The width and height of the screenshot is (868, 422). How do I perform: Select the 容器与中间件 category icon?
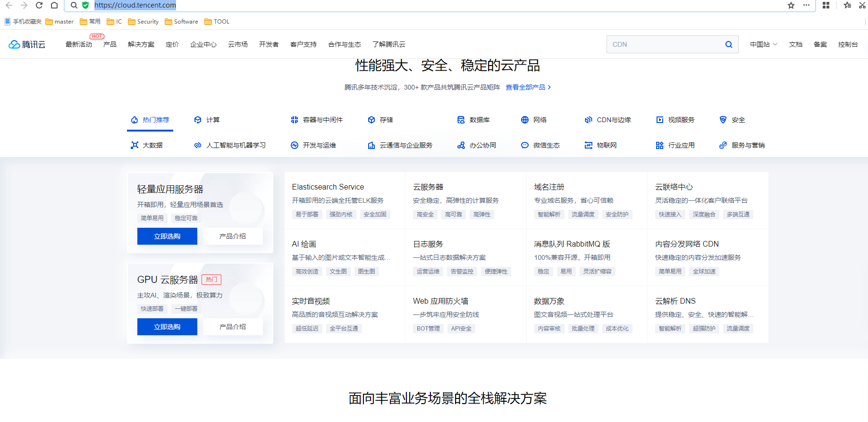tap(295, 120)
